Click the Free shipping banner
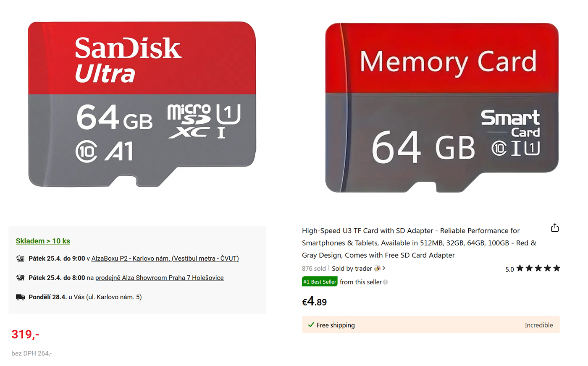The width and height of the screenshot is (588, 366). coord(431,325)
